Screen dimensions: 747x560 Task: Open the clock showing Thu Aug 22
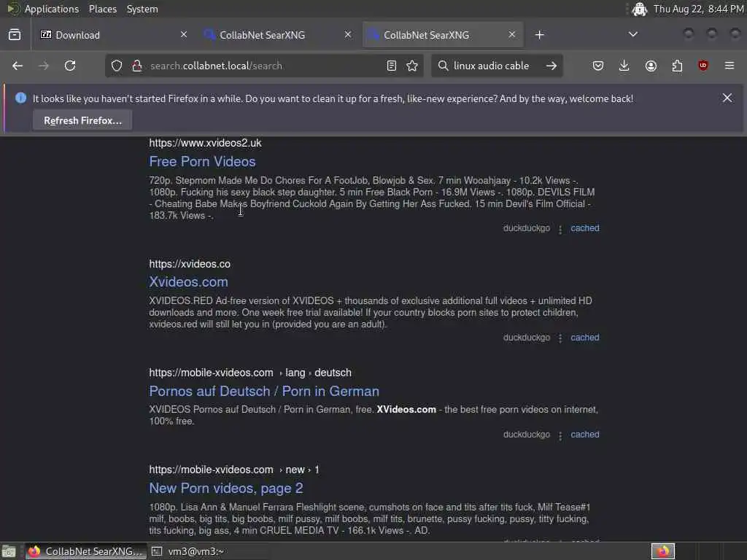point(698,9)
